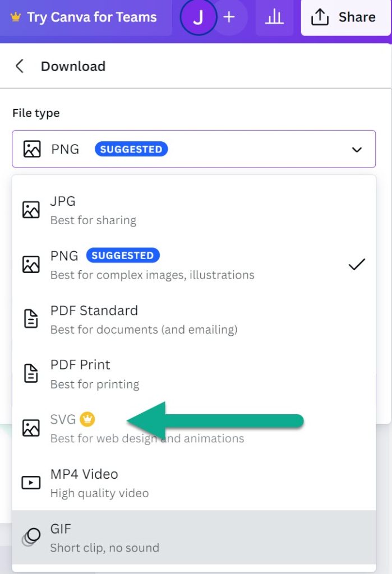Open the PNG file type combo box
The height and width of the screenshot is (574, 392).
[194, 149]
